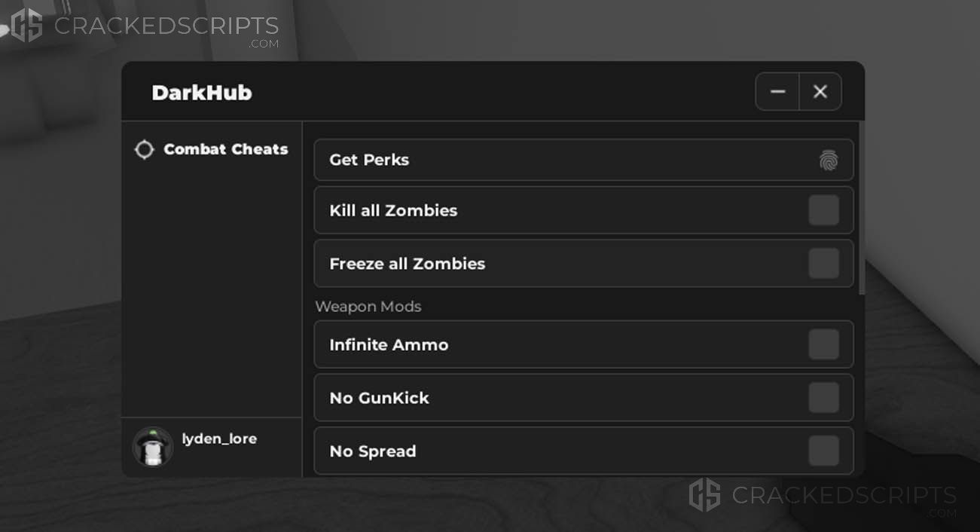Click the Infinite Ammo row label

coord(389,344)
